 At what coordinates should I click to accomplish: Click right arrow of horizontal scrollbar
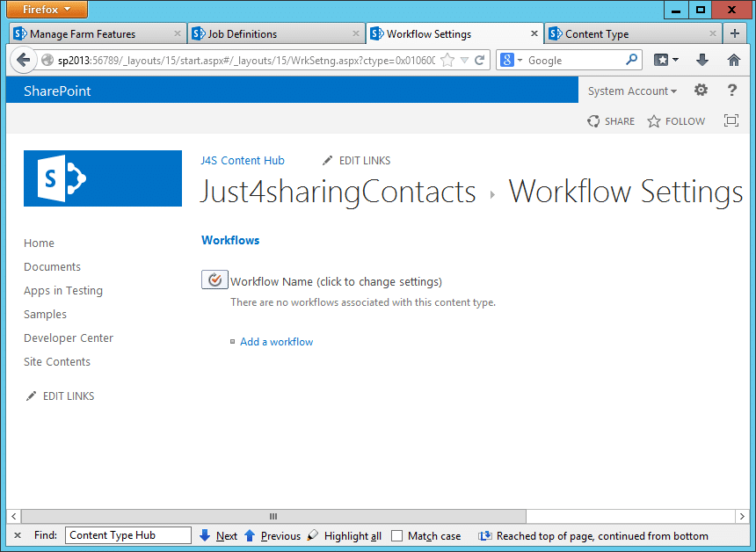(742, 516)
